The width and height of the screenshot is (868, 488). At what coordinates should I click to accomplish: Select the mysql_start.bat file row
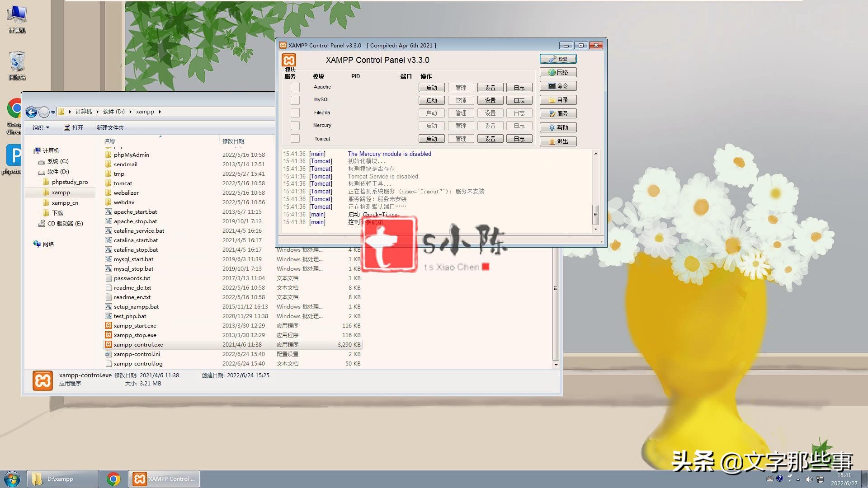(233, 259)
